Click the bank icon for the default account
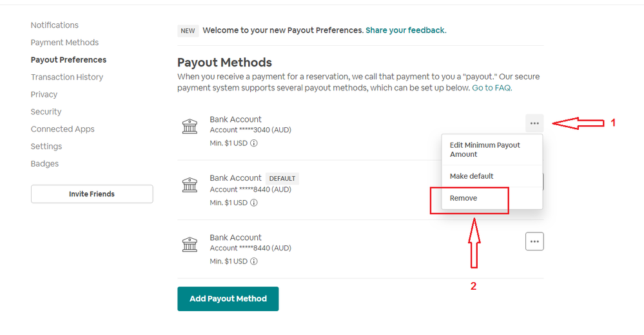 190,185
